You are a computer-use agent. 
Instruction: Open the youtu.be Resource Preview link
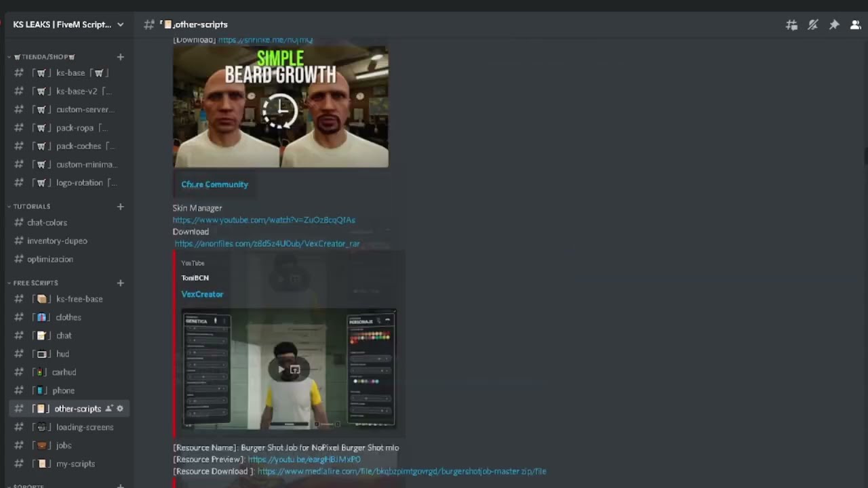(304, 460)
